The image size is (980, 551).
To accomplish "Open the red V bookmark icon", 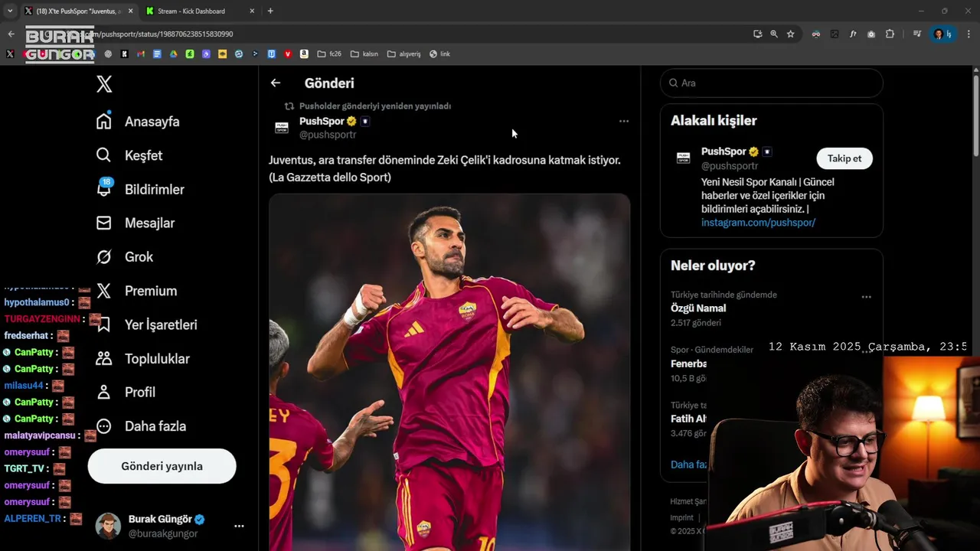I will point(288,54).
